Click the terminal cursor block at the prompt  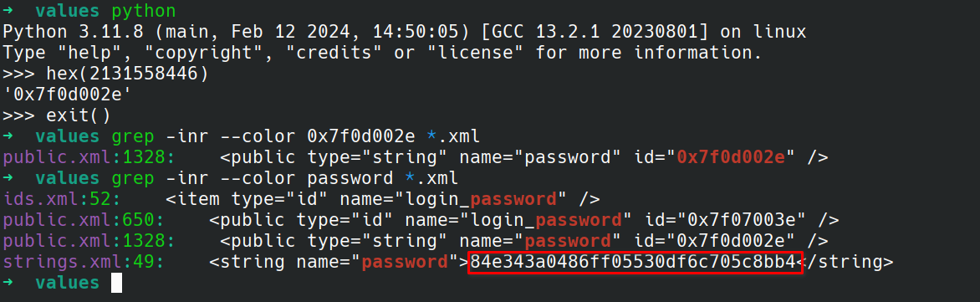click(116, 284)
